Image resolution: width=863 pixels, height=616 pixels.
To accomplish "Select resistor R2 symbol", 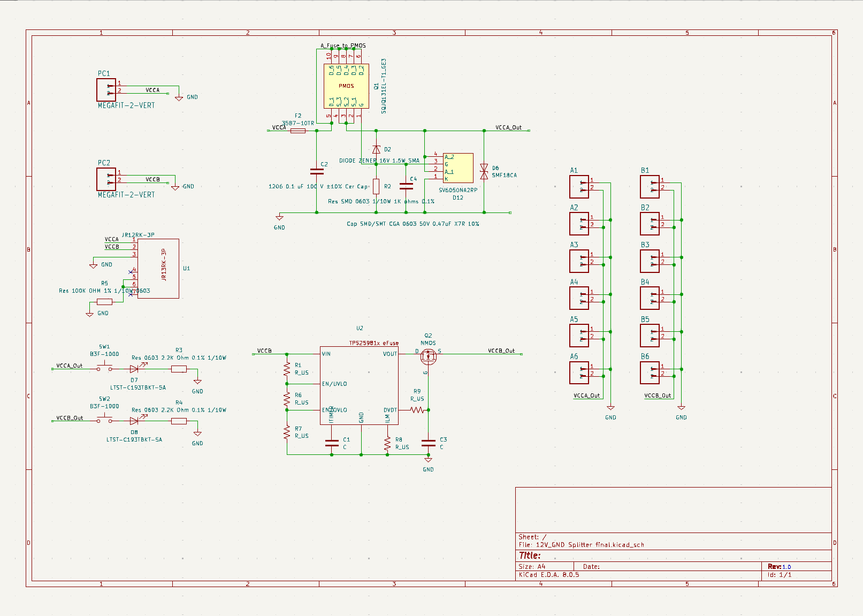I will (x=376, y=186).
